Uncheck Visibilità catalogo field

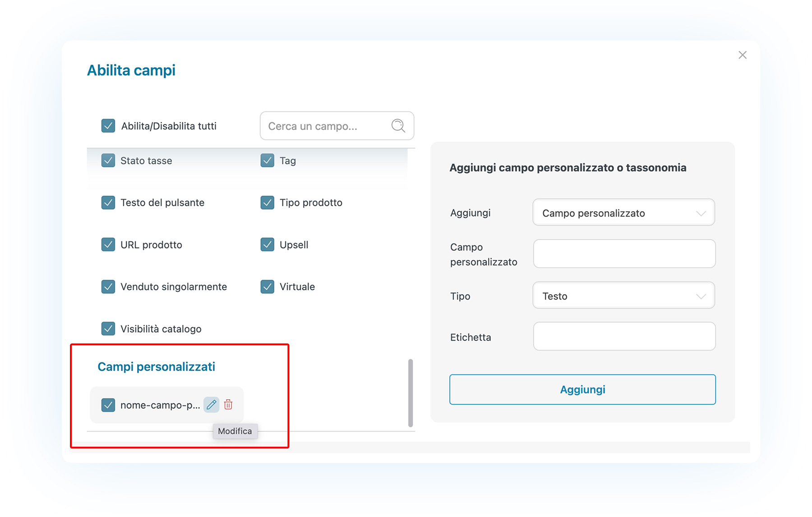tap(108, 328)
